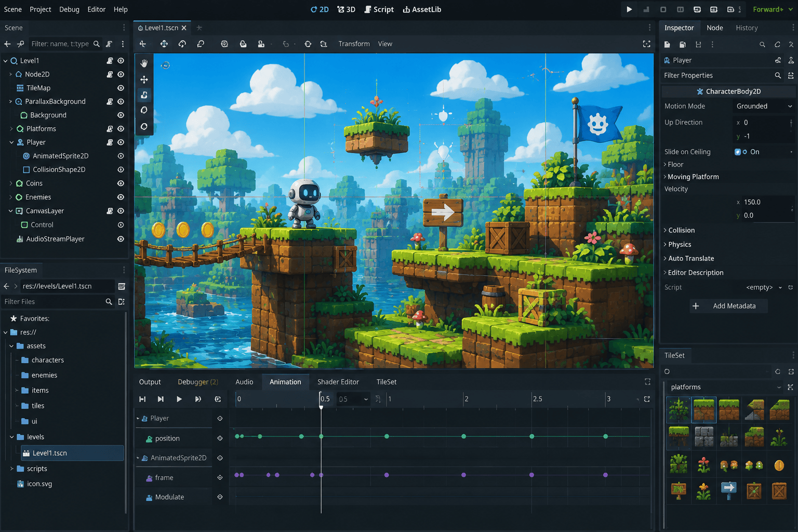This screenshot has width=798, height=532.
Task: Switch to the Node tab
Action: point(715,28)
